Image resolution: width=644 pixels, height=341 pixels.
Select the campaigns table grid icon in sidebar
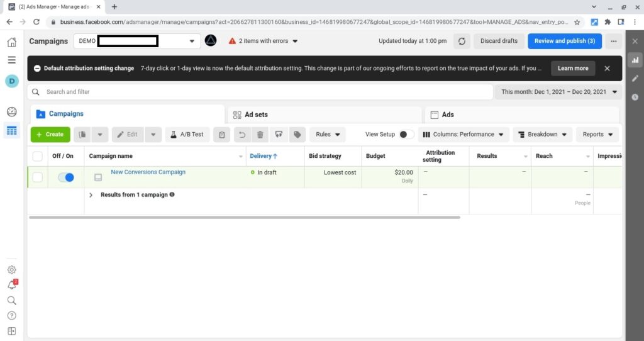click(x=12, y=131)
